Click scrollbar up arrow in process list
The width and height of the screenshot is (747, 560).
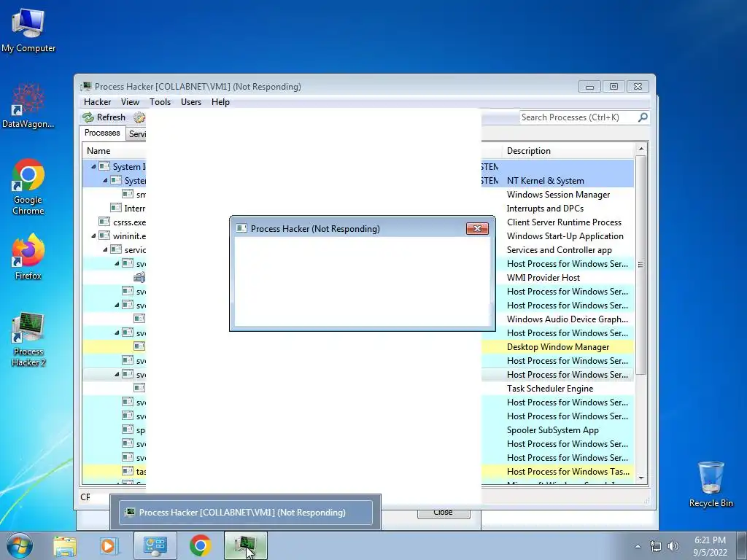641,149
